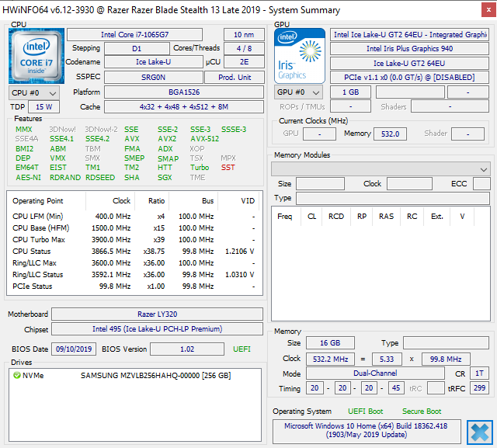The height and width of the screenshot is (448, 497).
Task: Click the Operating System Windows 10 Home field
Action: coord(367,431)
